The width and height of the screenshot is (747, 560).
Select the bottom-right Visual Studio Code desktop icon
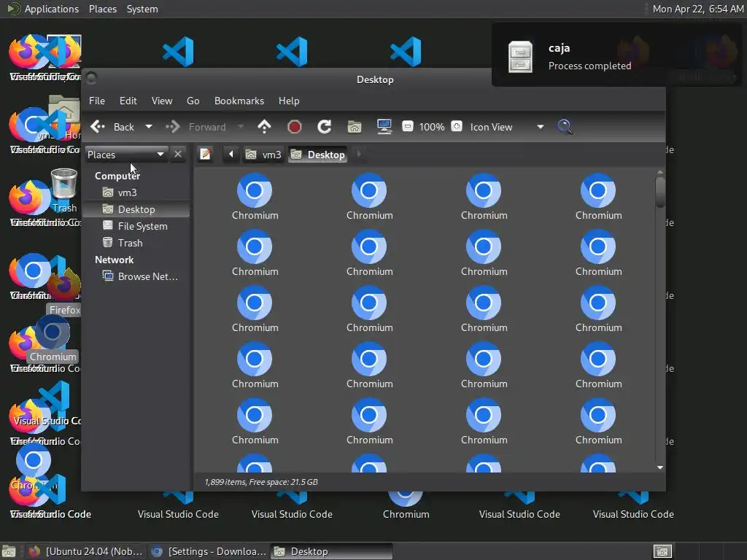[x=633, y=507]
